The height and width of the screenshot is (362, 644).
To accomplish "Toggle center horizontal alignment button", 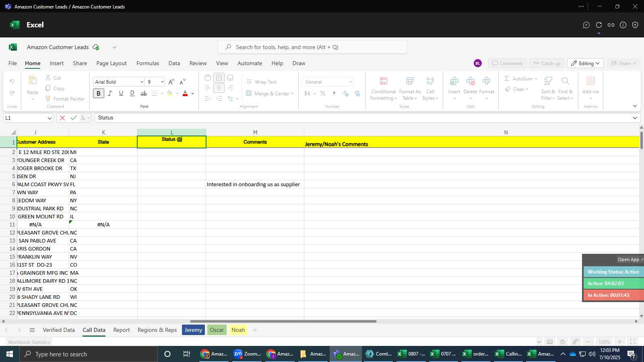I will [219, 88].
